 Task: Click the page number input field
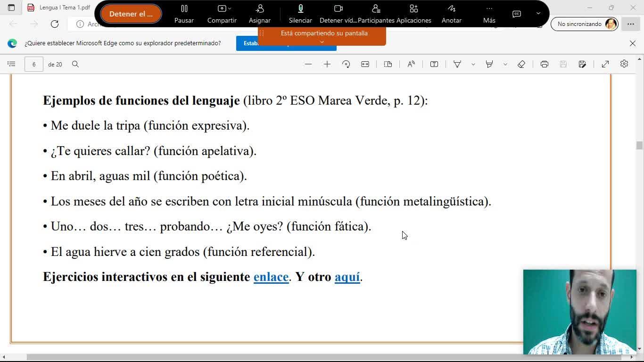34,64
